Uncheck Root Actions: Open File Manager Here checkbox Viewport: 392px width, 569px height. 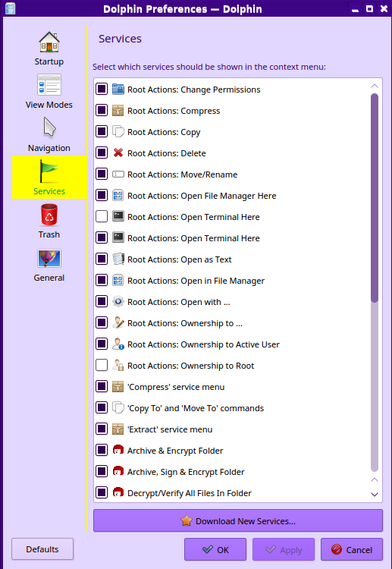102,195
